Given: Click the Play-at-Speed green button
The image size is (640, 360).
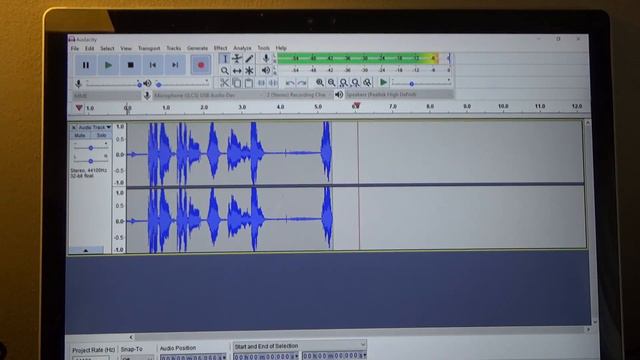Looking at the screenshot, I should (x=383, y=82).
